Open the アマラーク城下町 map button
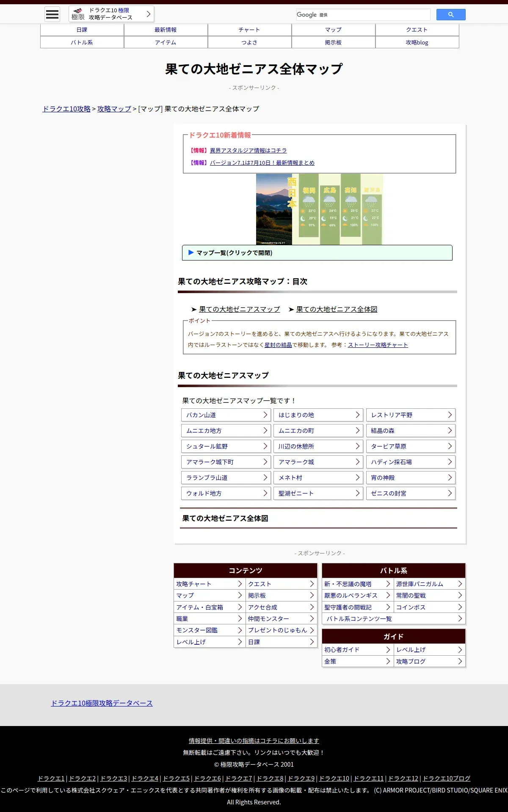The height and width of the screenshot is (812, 508). pos(226,462)
